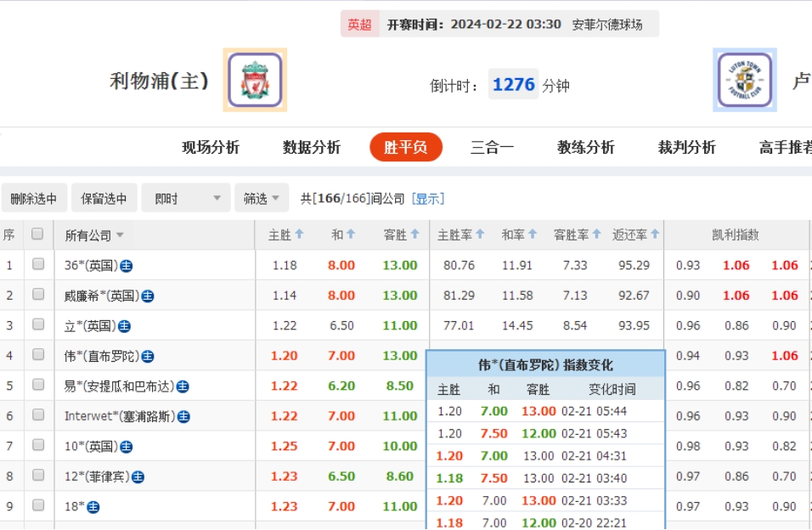
Task: Click the 主 badge next to Interwet*(塞浦路斯)
Action: click(x=184, y=417)
